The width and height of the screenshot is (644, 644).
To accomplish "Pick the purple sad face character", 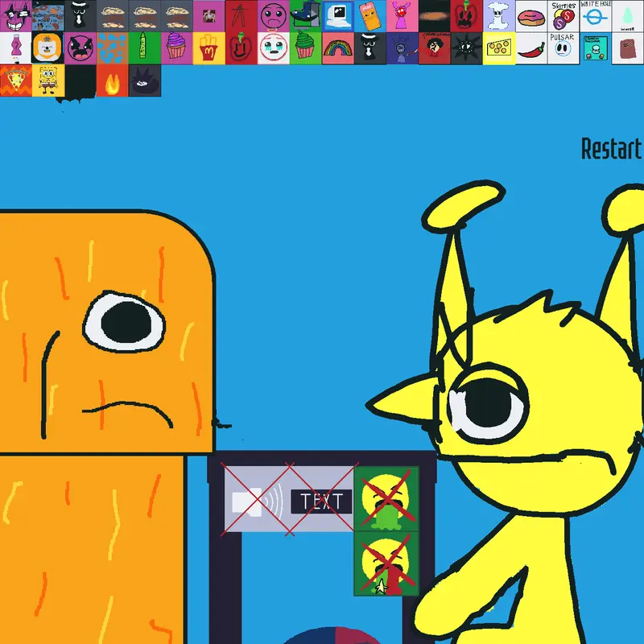I will coord(274,16).
